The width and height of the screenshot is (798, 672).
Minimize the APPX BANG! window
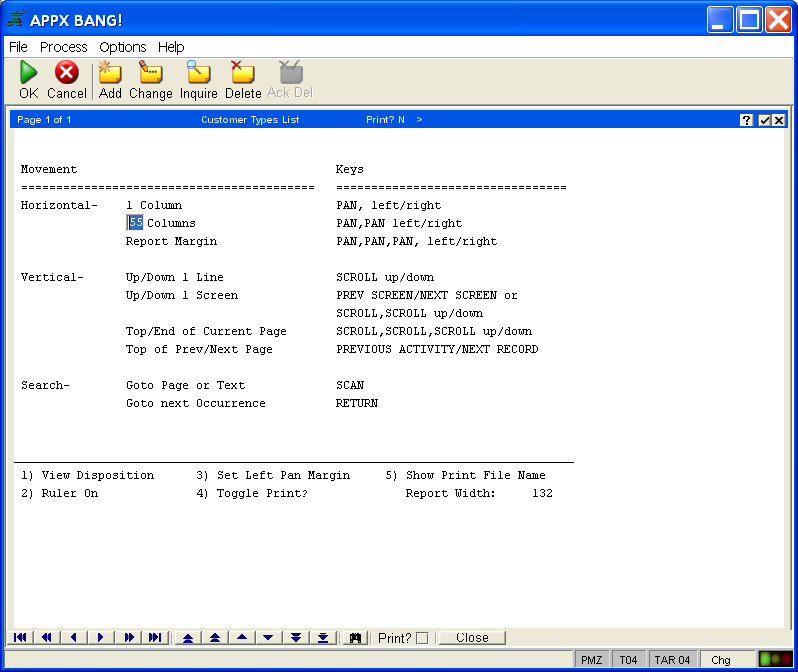(x=720, y=20)
